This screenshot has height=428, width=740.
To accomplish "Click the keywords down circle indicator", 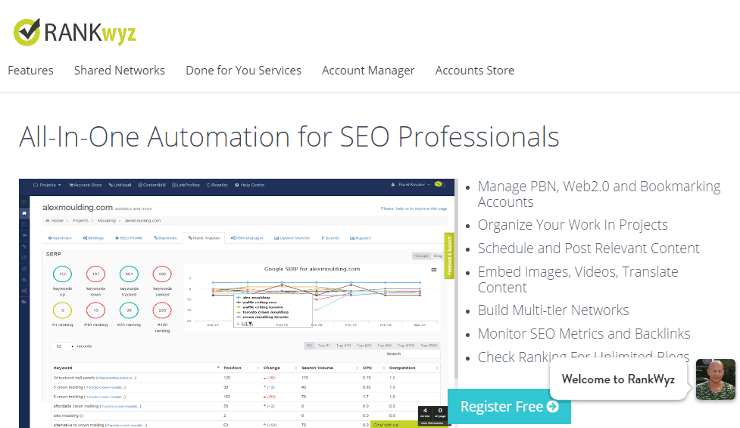I will 95,274.
